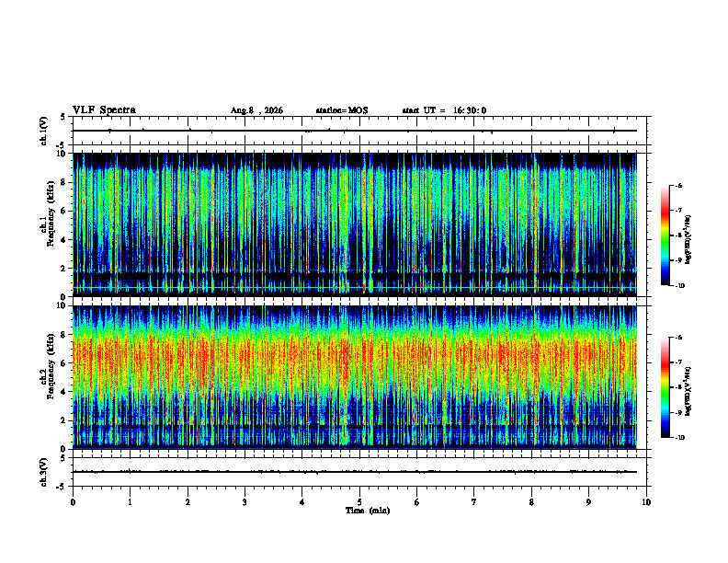728x563 pixels.
Task: Click time axis tick label "5"
Action: coord(359,502)
